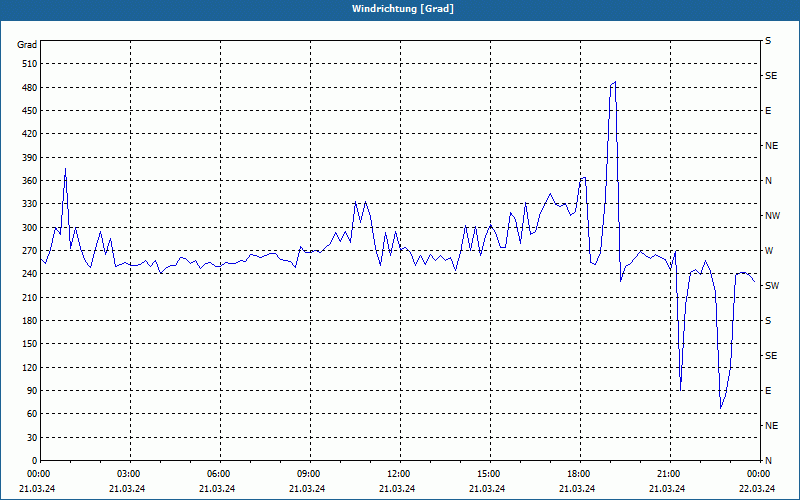The height and width of the screenshot is (500, 800).
Task: Select the "270" degree label
Action: [x=30, y=251]
